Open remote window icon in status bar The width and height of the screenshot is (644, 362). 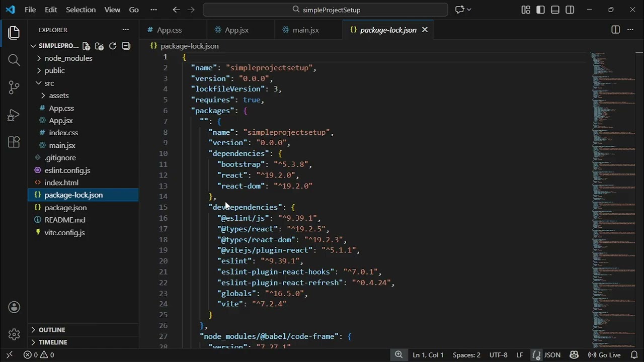(x=9, y=355)
